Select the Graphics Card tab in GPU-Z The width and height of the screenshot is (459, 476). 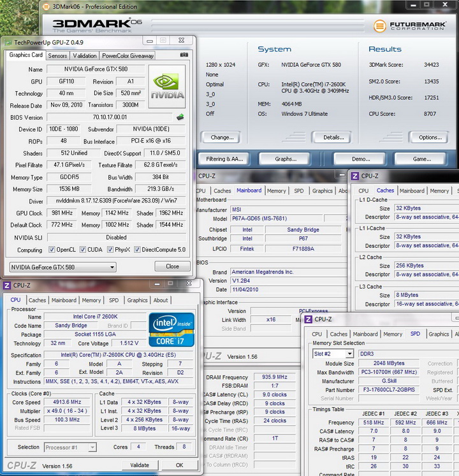pos(26,55)
